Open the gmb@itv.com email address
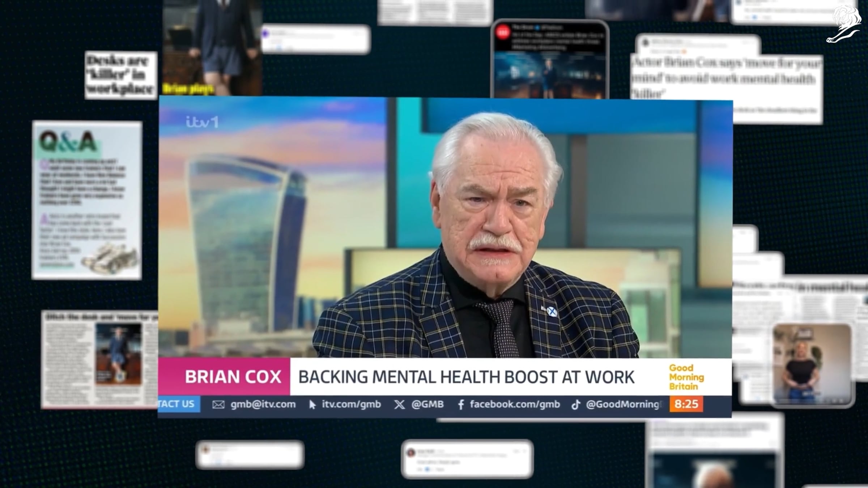This screenshot has height=488, width=868. pos(263,404)
